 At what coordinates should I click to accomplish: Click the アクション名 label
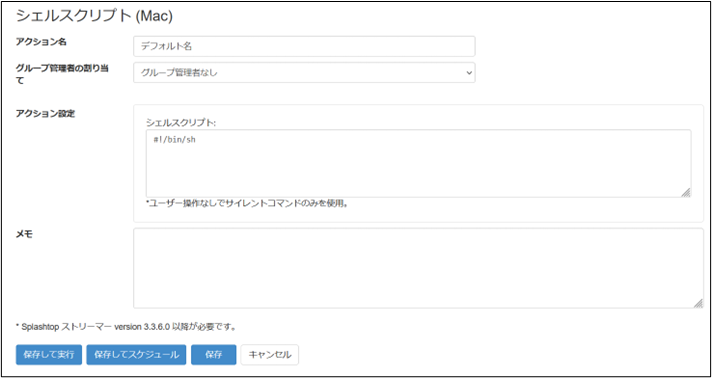click(x=41, y=42)
